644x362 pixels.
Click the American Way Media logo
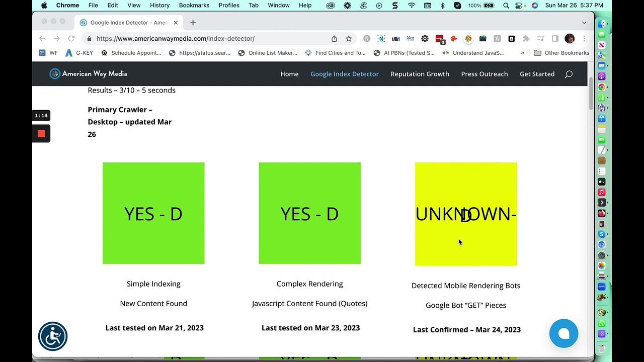(x=88, y=74)
